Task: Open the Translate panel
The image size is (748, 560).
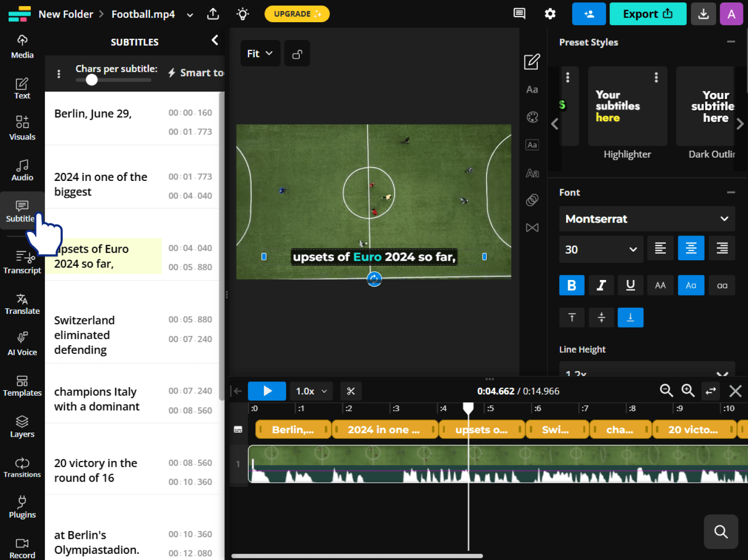Action: click(22, 303)
